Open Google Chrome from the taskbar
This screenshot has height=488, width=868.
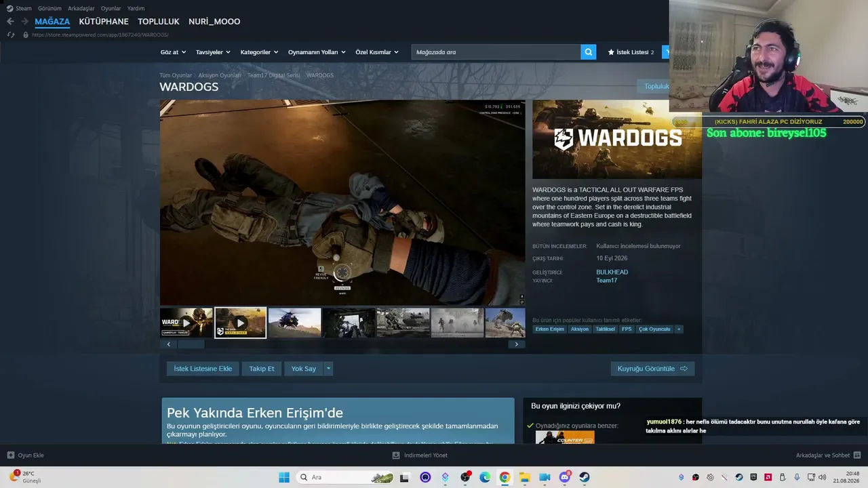click(505, 477)
